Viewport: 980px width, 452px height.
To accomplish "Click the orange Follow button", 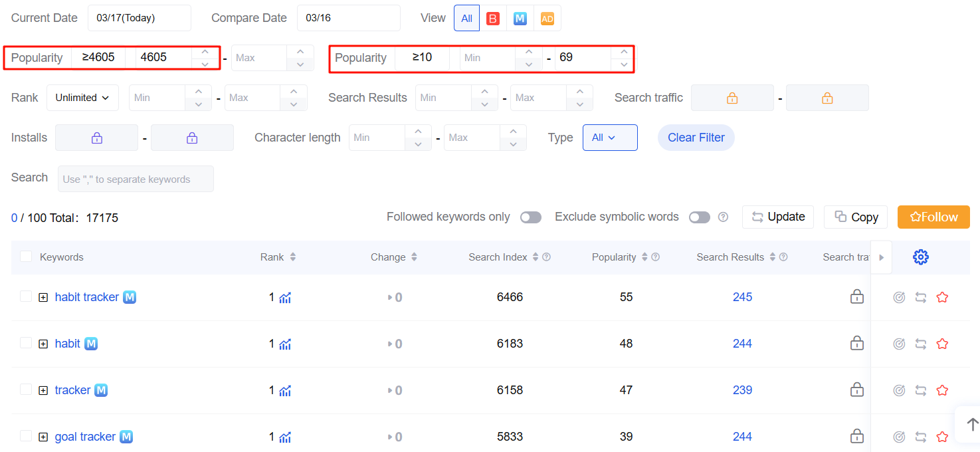I will coord(933,217).
